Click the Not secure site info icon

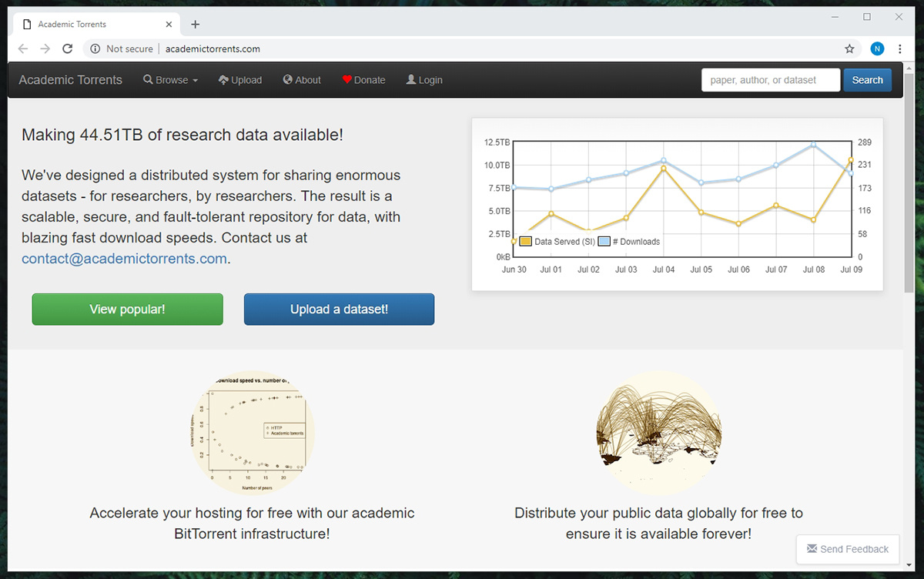pos(95,49)
